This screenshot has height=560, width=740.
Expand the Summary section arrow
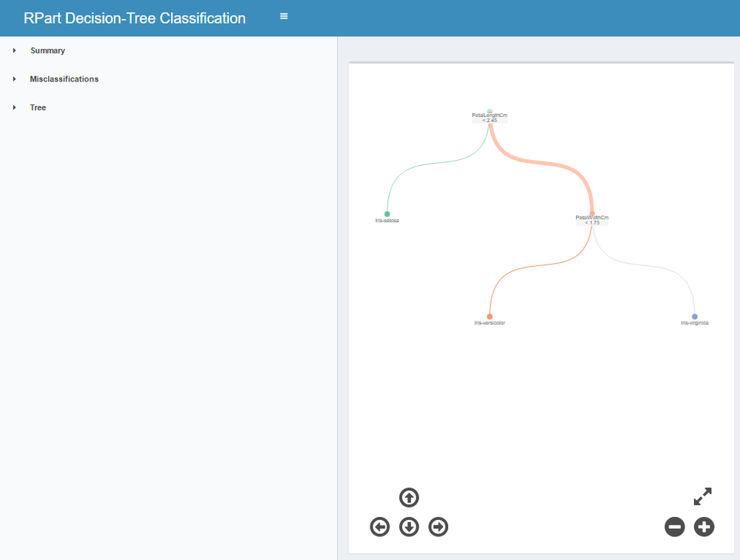point(14,50)
